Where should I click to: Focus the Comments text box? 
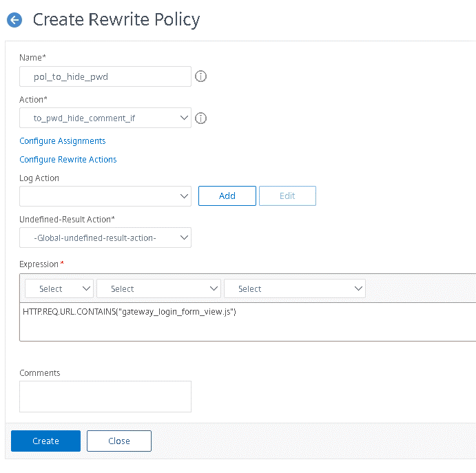pos(105,397)
